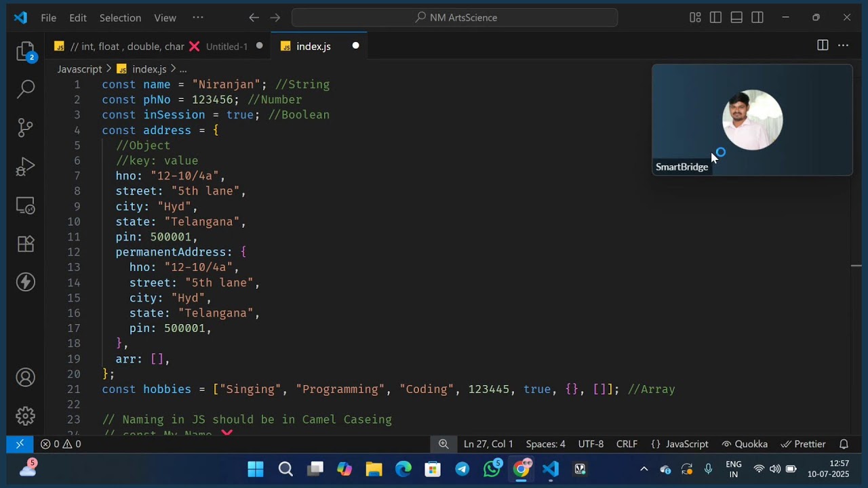The width and height of the screenshot is (868, 488).
Task: Click on the word permanentAddress in code
Action: click(x=170, y=252)
